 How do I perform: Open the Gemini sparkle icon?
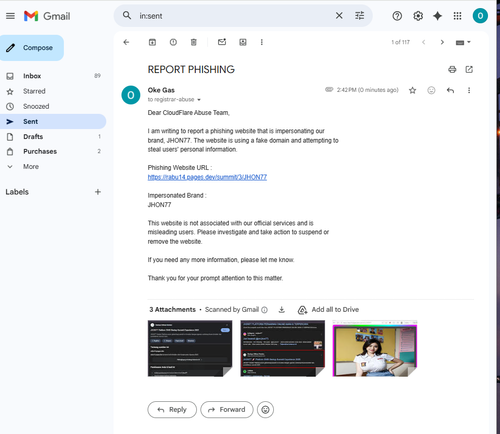point(437,16)
